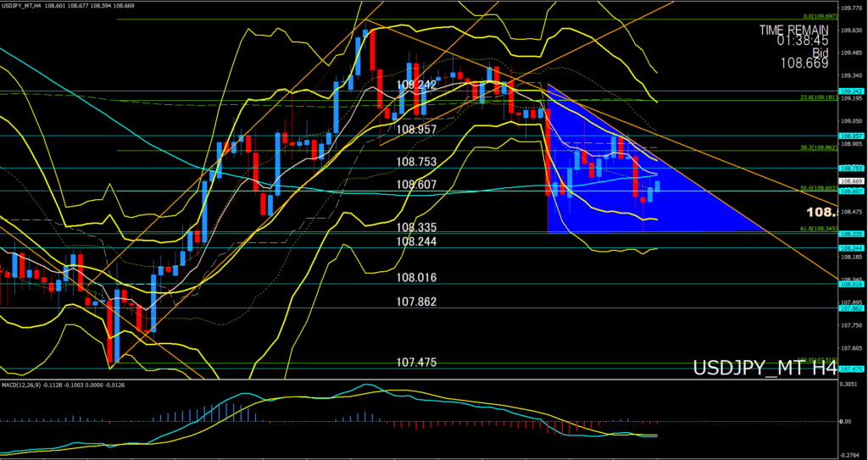Select Fibonacci 0.0(109.697) level label
Image resolution: width=868 pixels, height=460 pixels.
pos(821,17)
